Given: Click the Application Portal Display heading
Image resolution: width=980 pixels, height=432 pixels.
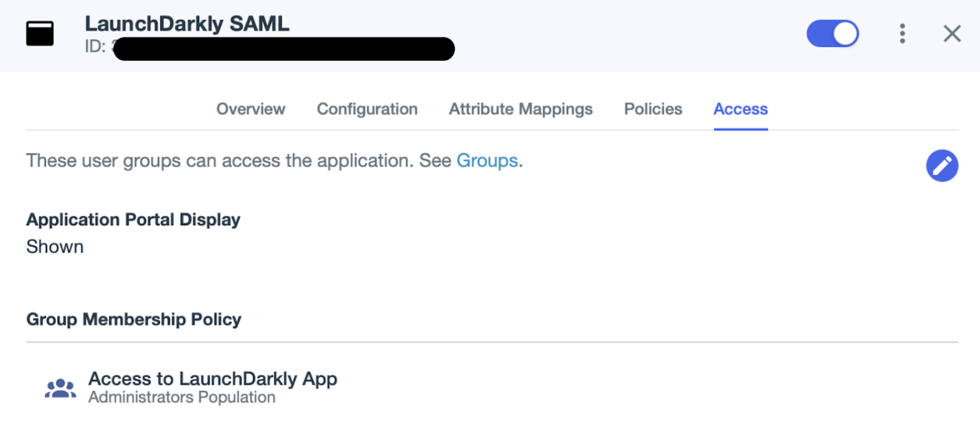Looking at the screenshot, I should (x=133, y=220).
